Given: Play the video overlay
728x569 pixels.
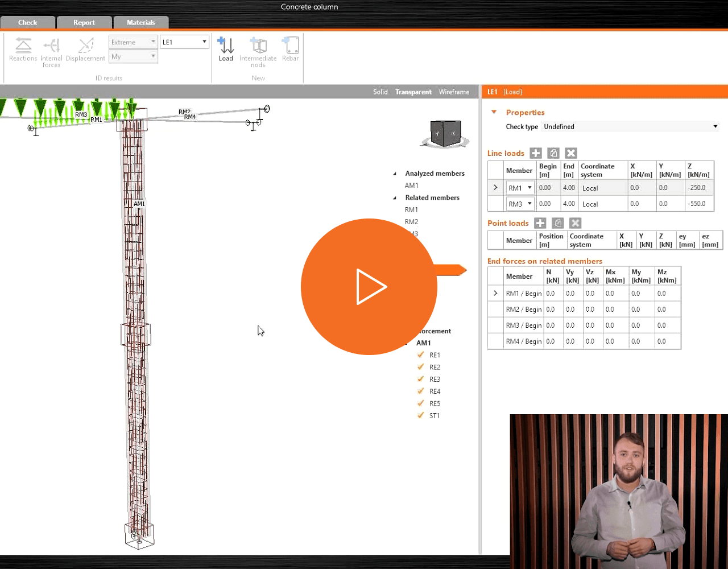Looking at the screenshot, I should coord(369,287).
